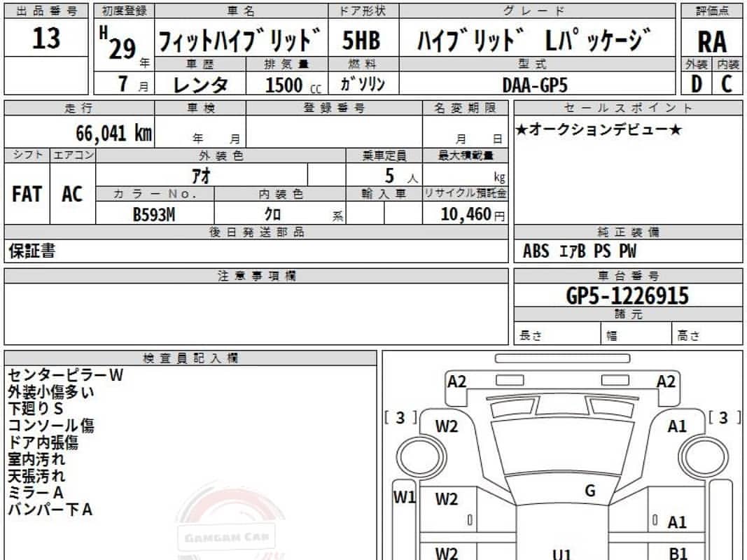This screenshot has height=560, width=747.
Task: Click lot number 13
Action: 46,38
